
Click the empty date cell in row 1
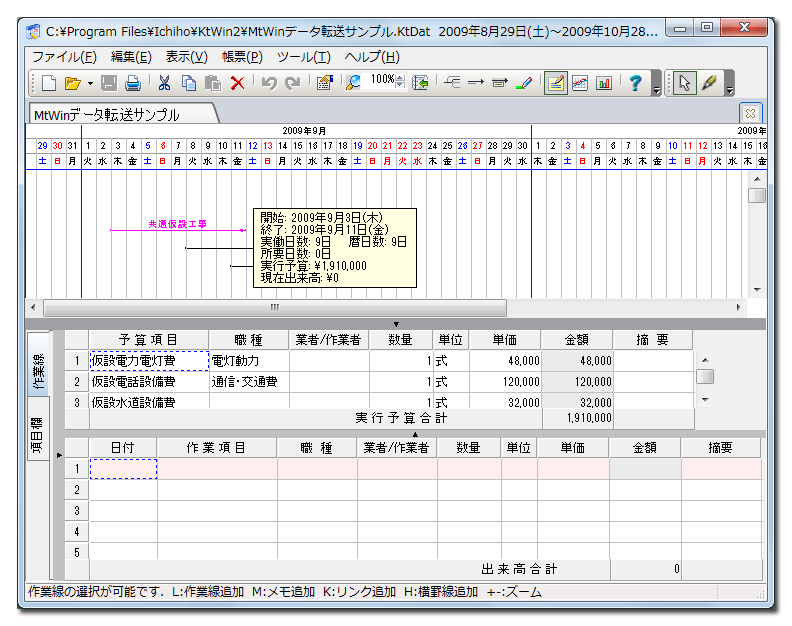click(x=123, y=469)
